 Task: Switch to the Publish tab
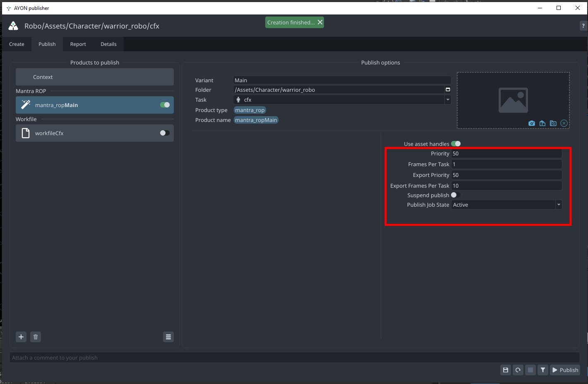click(47, 44)
